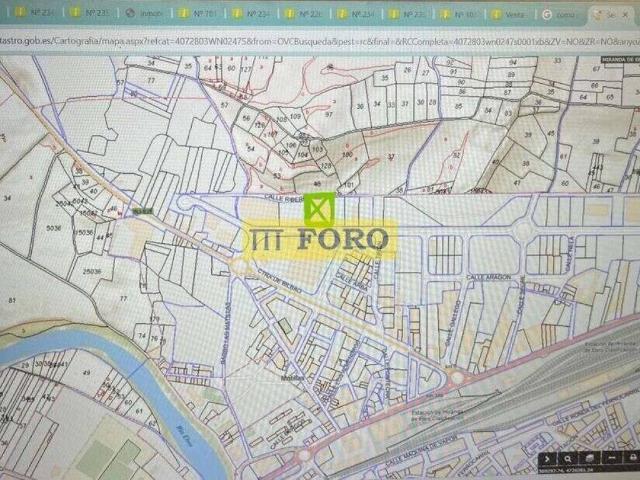Select parcel number 109
The width and height of the screenshot is (640, 480).
tap(295, 116)
